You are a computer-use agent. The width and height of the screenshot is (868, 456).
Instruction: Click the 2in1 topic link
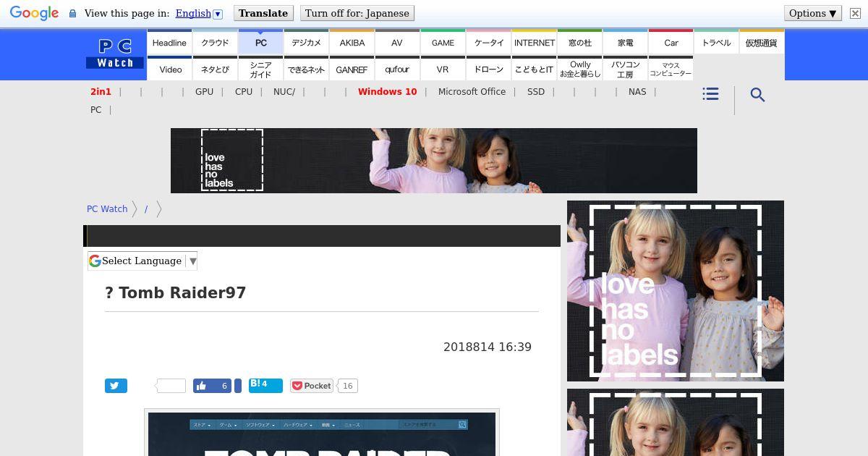point(101,91)
